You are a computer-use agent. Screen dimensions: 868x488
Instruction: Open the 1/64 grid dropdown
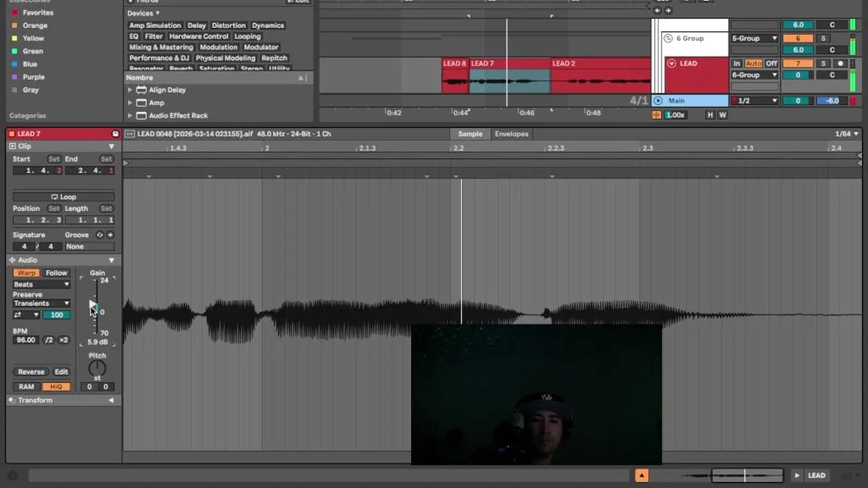point(848,134)
